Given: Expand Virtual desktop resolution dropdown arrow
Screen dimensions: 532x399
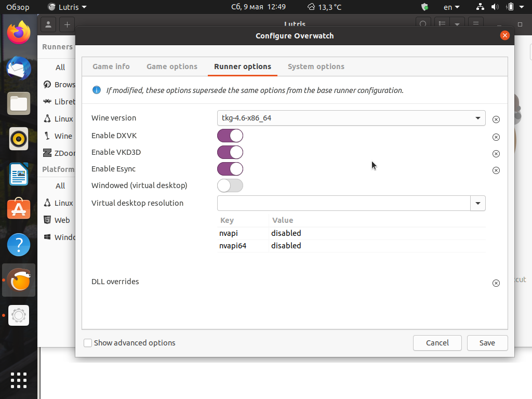Looking at the screenshot, I should [478, 203].
